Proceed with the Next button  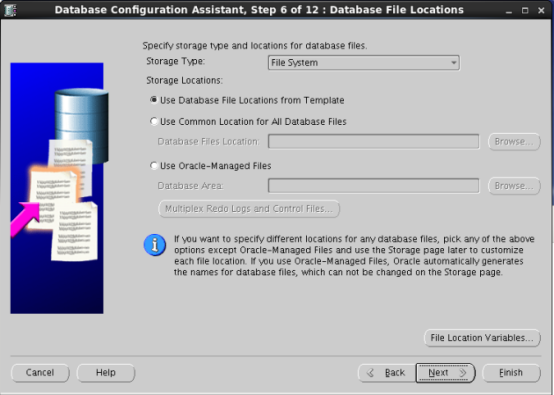tap(445, 373)
